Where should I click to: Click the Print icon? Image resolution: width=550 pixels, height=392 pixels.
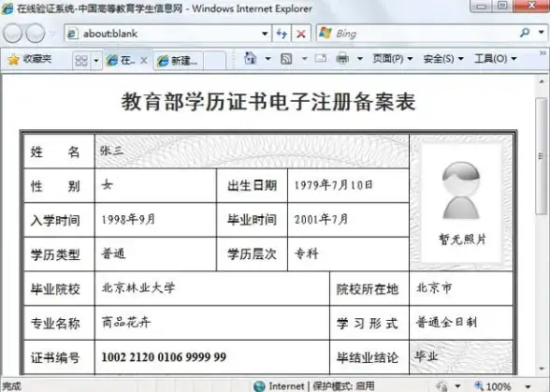(342, 58)
